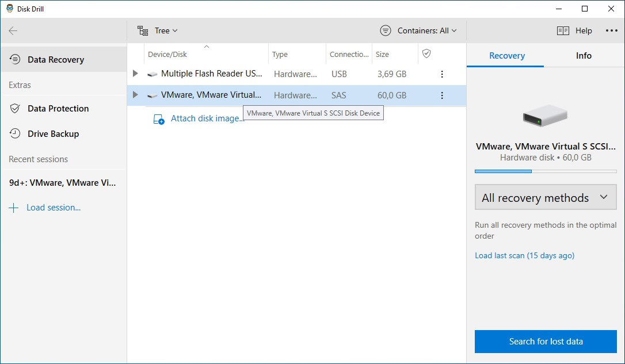Open the 9d+ VMware recent session
This screenshot has width=625, height=364.
coord(63,183)
